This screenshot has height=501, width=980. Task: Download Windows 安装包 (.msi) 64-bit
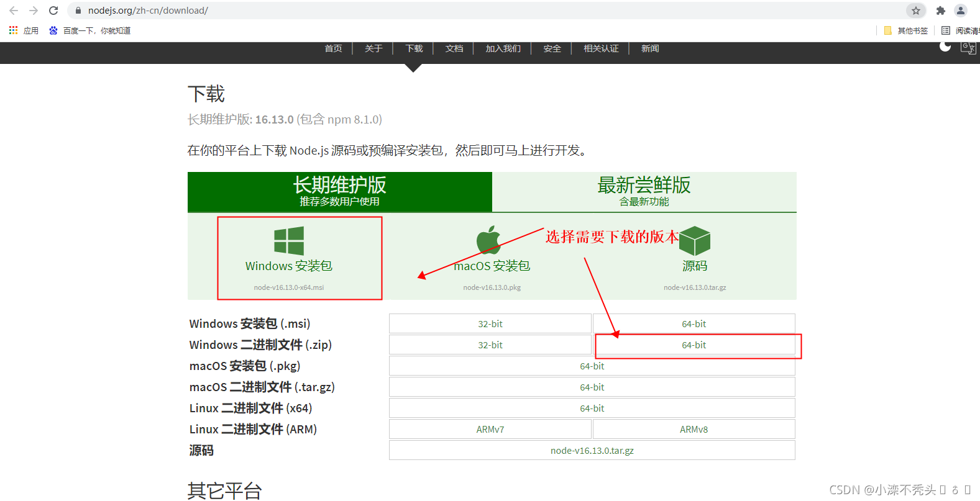[694, 324]
